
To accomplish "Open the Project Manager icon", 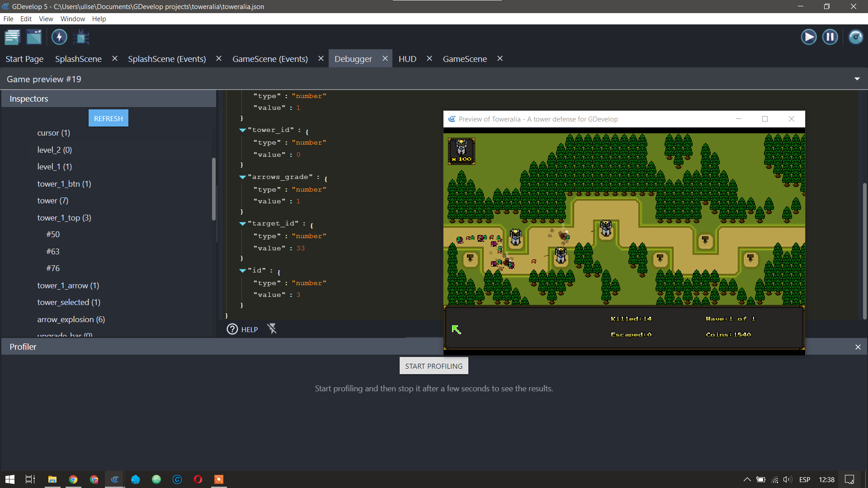I will [12, 37].
